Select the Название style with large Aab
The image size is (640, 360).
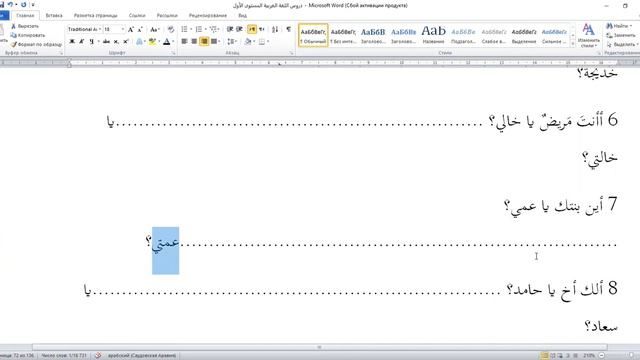433,35
